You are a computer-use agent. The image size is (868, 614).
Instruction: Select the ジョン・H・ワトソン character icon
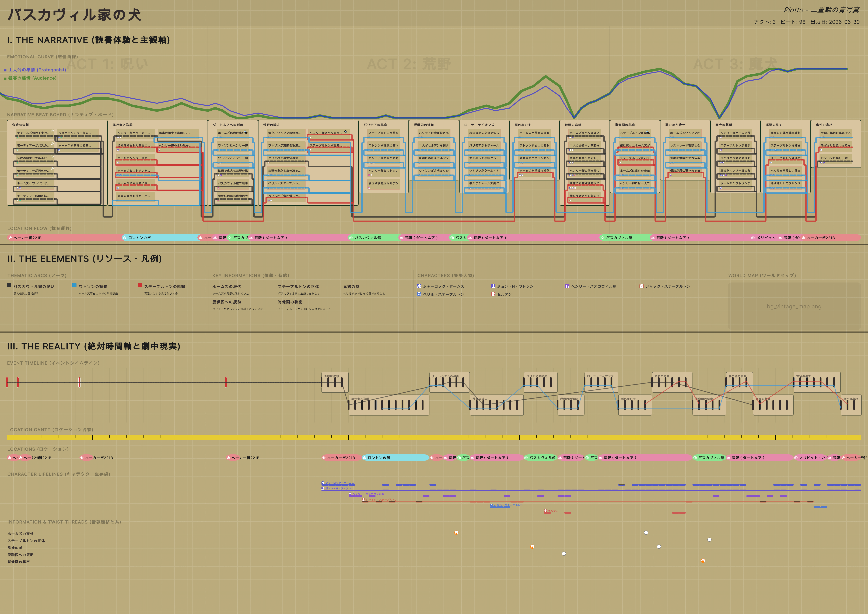(x=493, y=286)
